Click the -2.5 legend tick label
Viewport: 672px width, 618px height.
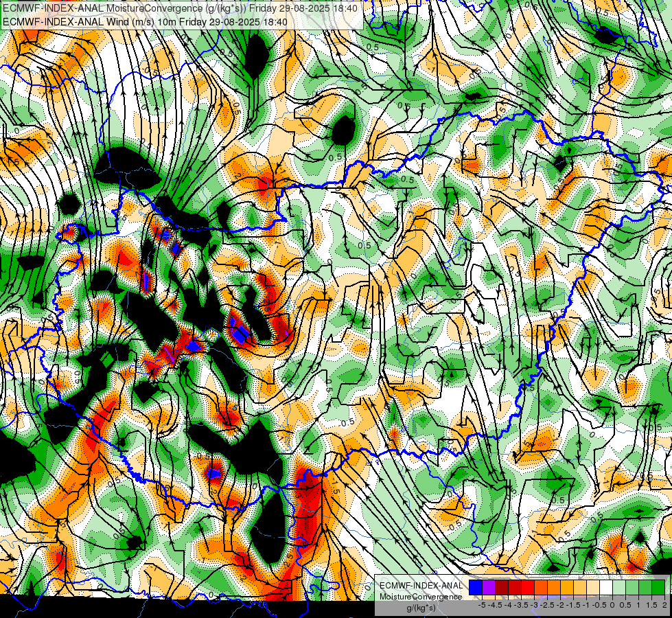547,605
